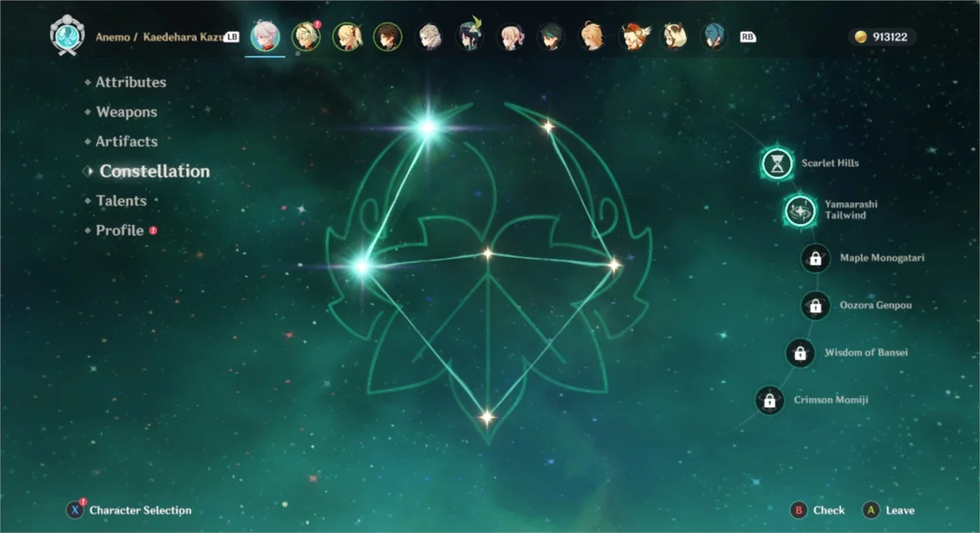Select the gray-haired character portrait
The height and width of the screenshot is (533, 980).
(x=429, y=36)
